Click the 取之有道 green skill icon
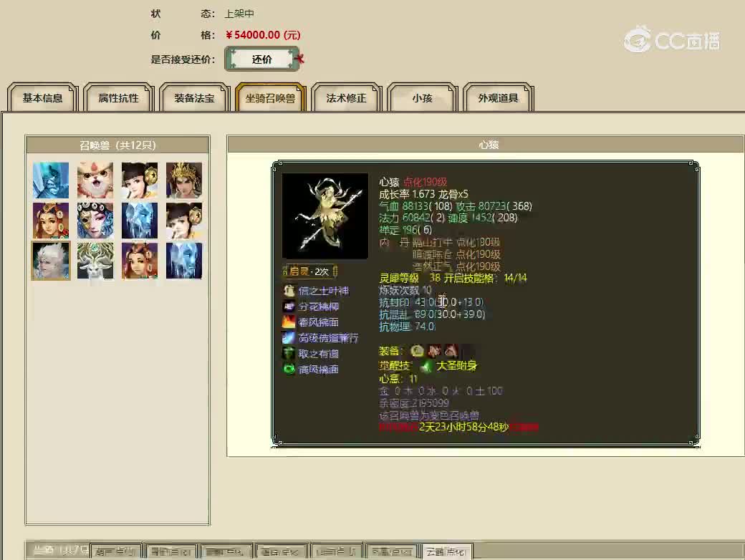 (289, 353)
